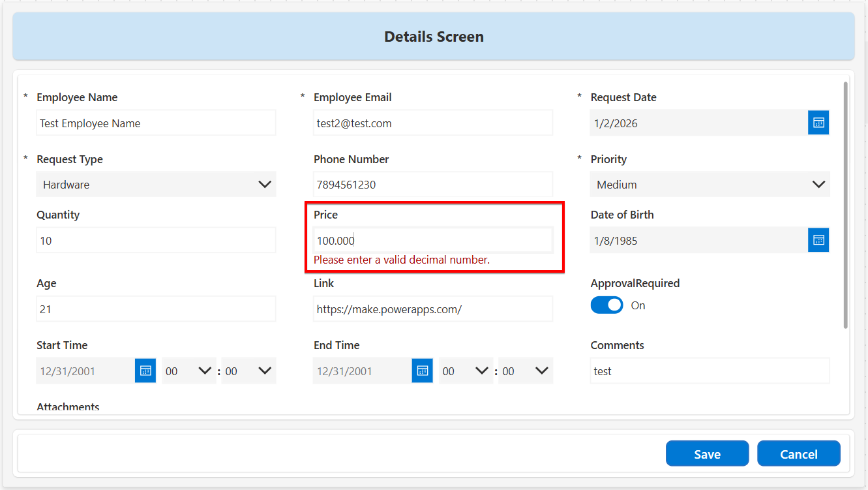868x490 pixels.
Task: Select the Link URL field
Action: 433,309
